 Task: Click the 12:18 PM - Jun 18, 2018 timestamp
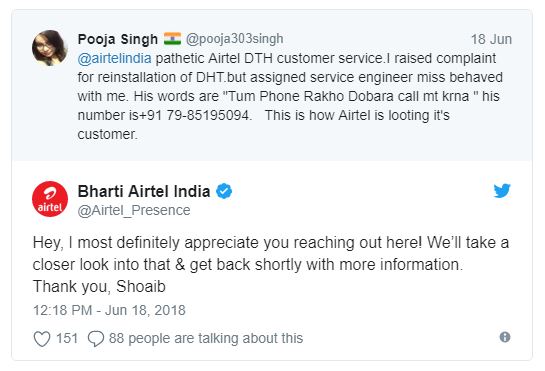pos(109,310)
